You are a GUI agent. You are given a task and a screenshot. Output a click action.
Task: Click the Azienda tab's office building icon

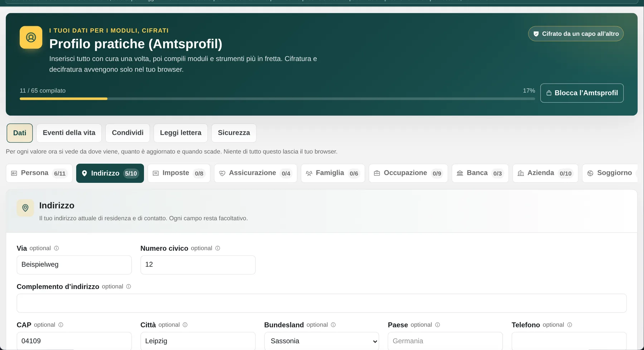(521, 173)
